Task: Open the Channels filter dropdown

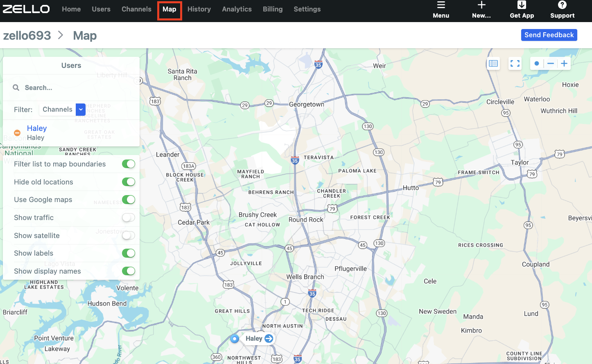Action: pyautogui.click(x=62, y=110)
